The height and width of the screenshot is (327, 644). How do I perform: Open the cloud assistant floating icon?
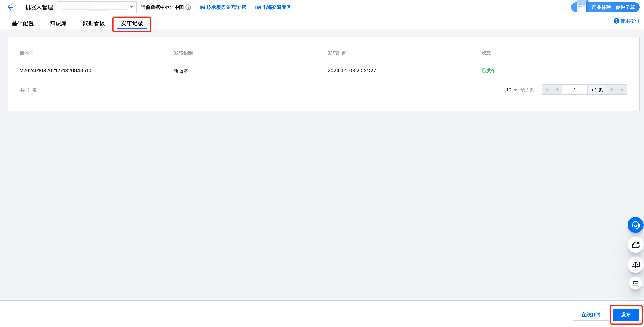(635, 245)
